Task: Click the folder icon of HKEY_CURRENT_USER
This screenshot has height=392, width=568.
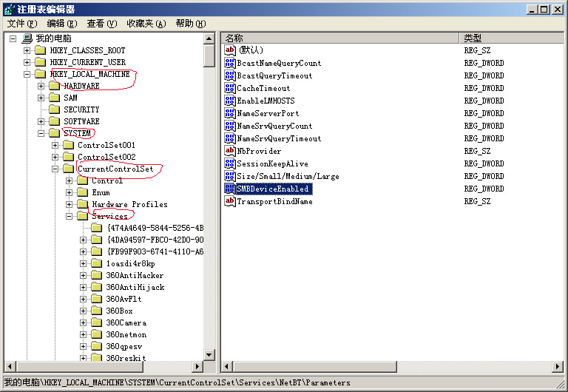Action: pyautogui.click(x=40, y=62)
